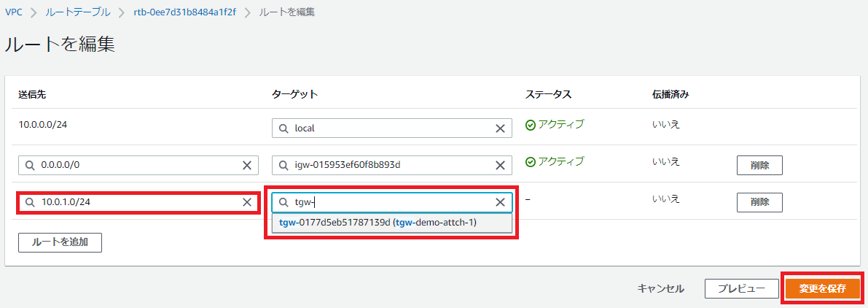The height and width of the screenshot is (308, 868).
Task: Click the 10.0.0.0/24 destination text
Action: tap(43, 124)
